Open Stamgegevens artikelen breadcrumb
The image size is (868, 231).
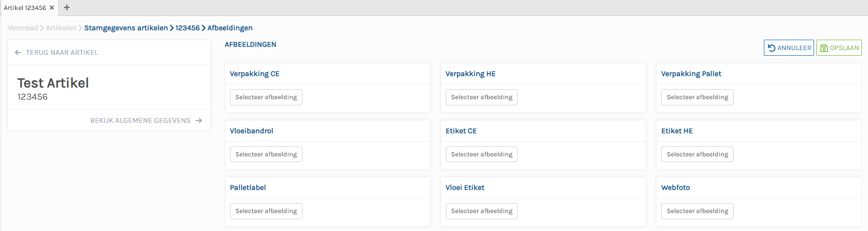pos(126,28)
